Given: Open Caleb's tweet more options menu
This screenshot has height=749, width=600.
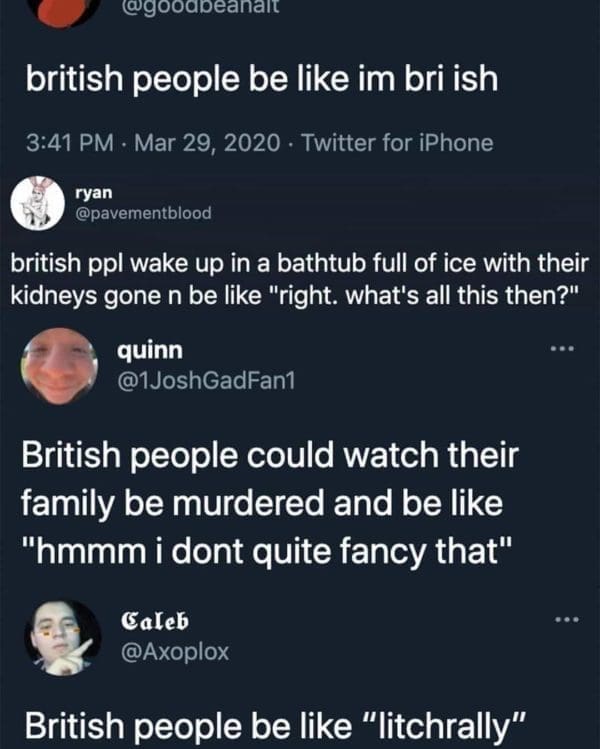Looking at the screenshot, I should (x=567, y=620).
